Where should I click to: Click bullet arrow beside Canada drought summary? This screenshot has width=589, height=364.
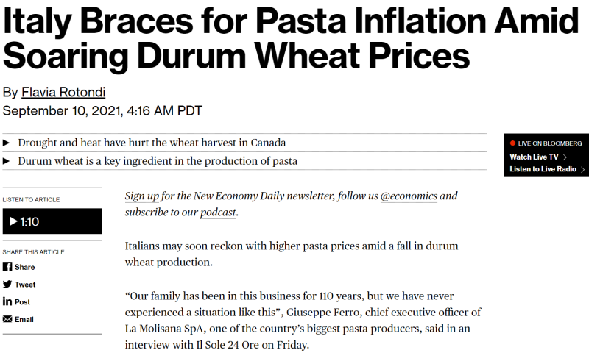(x=6, y=143)
